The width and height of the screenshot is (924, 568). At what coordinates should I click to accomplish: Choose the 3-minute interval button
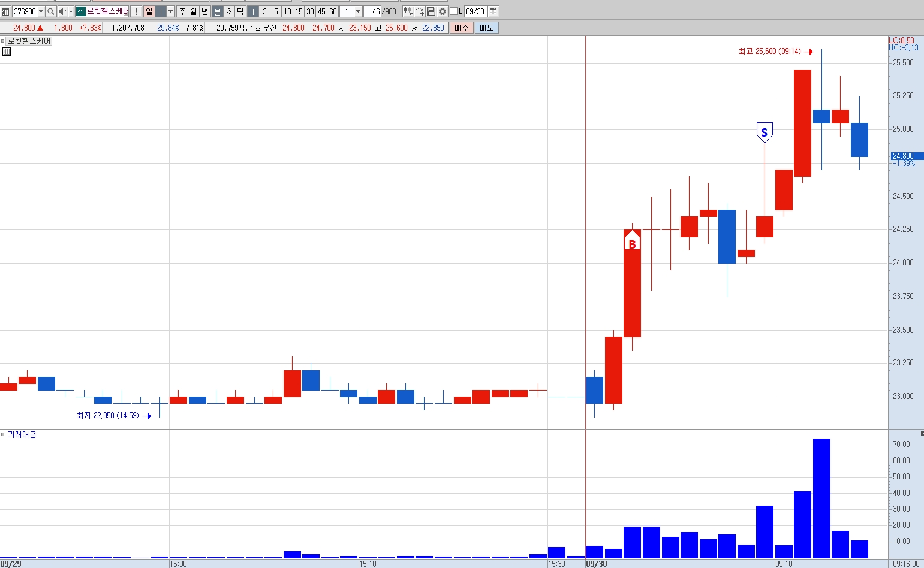(x=264, y=11)
